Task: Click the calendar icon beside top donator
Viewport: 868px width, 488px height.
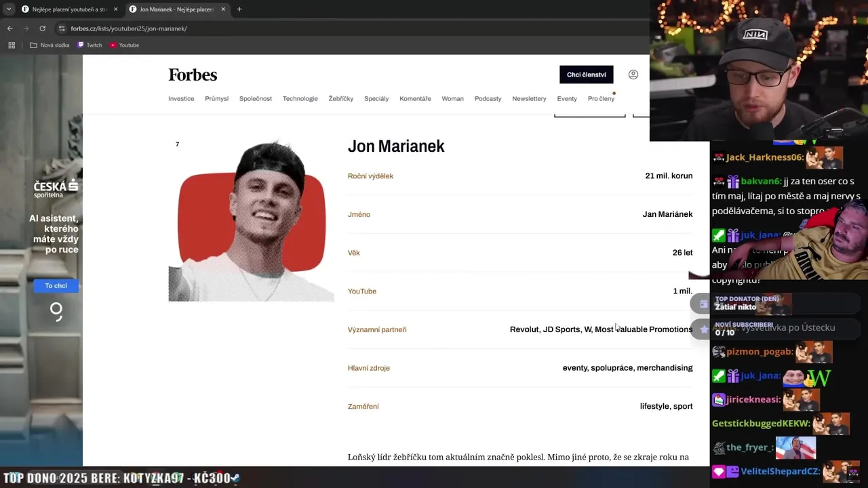Action: pos(704,304)
